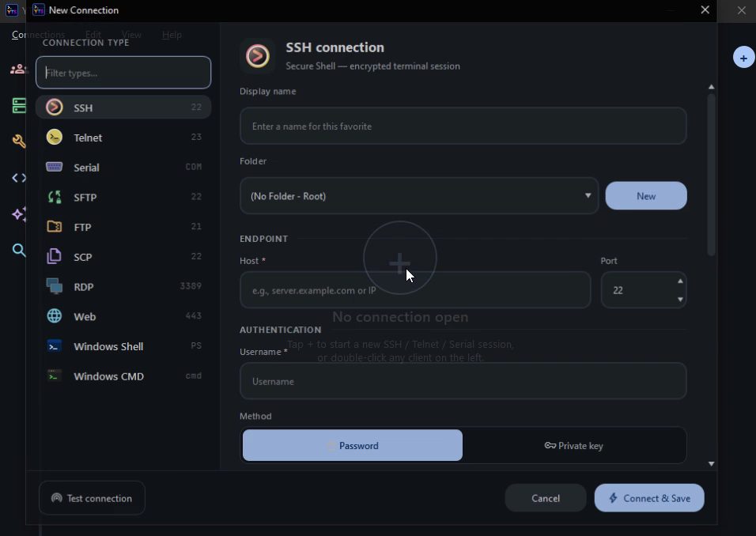
Task: Open code brackets sidebar icon in main window
Action: coord(19,178)
